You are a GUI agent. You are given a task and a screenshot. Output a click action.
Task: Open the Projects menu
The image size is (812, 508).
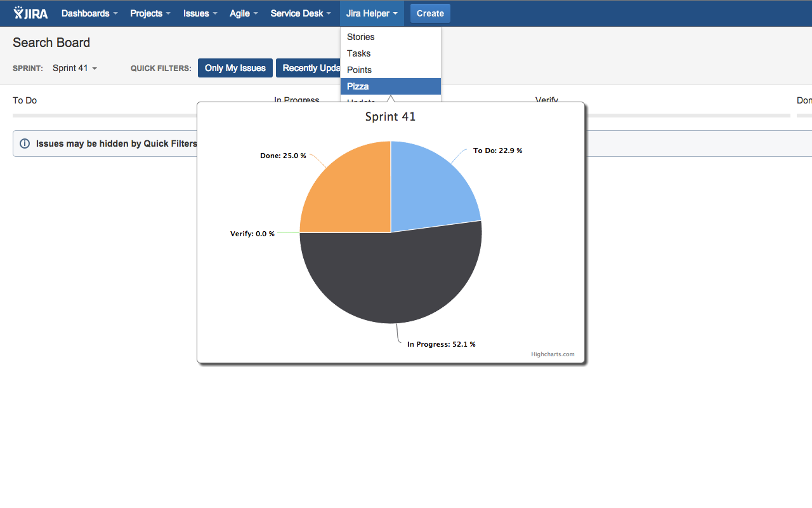click(150, 13)
